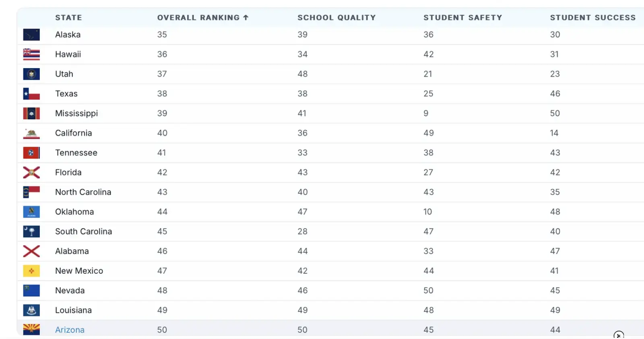The width and height of the screenshot is (644, 339).
Task: Click the Texas state flag icon
Action: (31, 94)
